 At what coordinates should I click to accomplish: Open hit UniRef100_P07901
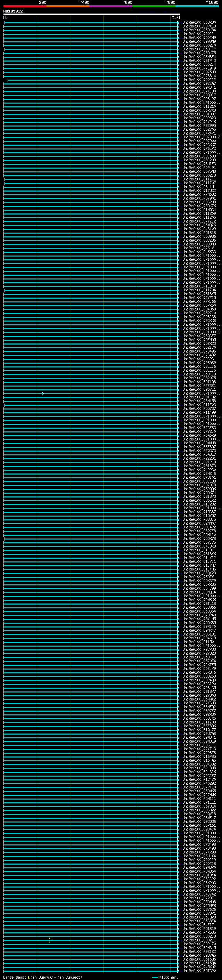click(199, 198)
